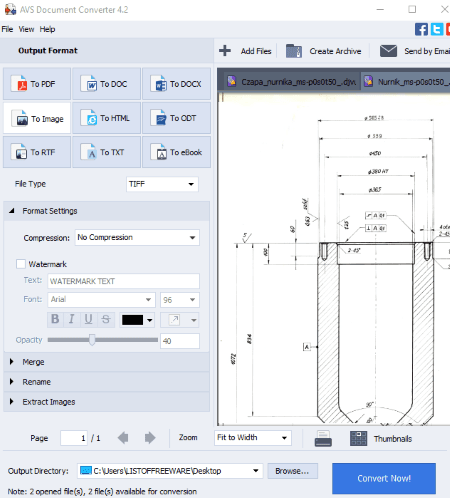The width and height of the screenshot is (450, 498).
Task: Click the Opacity slider handle
Action: tap(92, 340)
